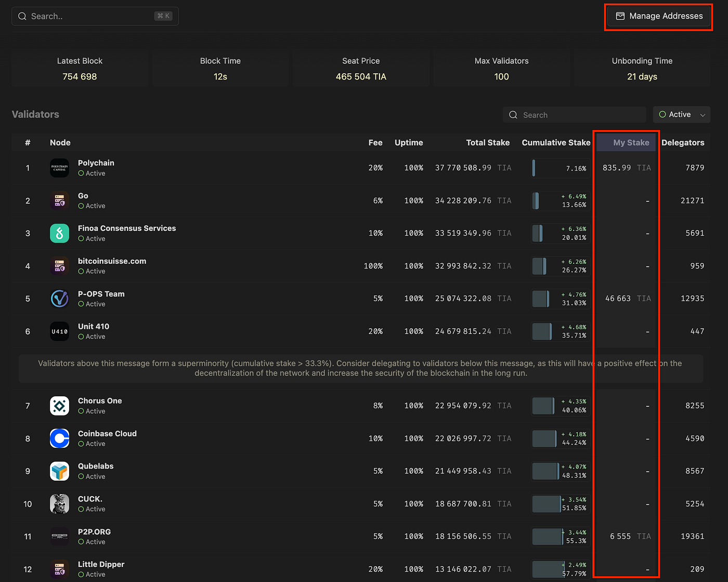Click the Latest Block 754 698 card

tap(80, 69)
